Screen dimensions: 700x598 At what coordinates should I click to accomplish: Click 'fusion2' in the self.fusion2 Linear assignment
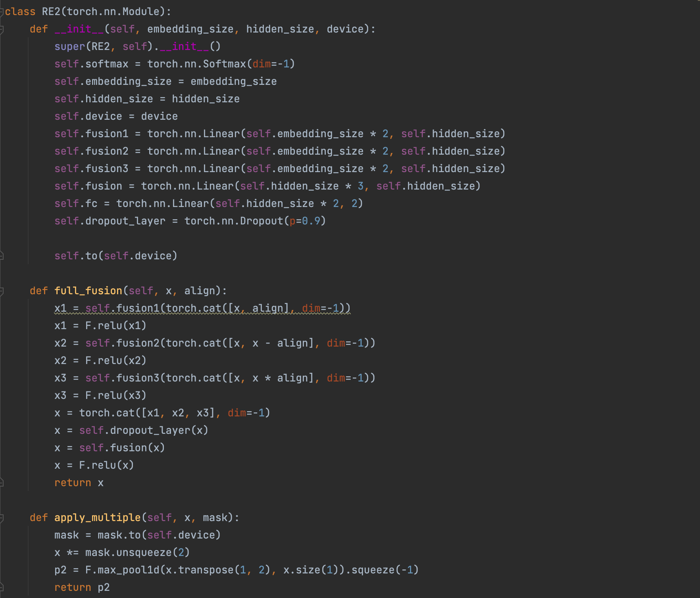coord(107,151)
